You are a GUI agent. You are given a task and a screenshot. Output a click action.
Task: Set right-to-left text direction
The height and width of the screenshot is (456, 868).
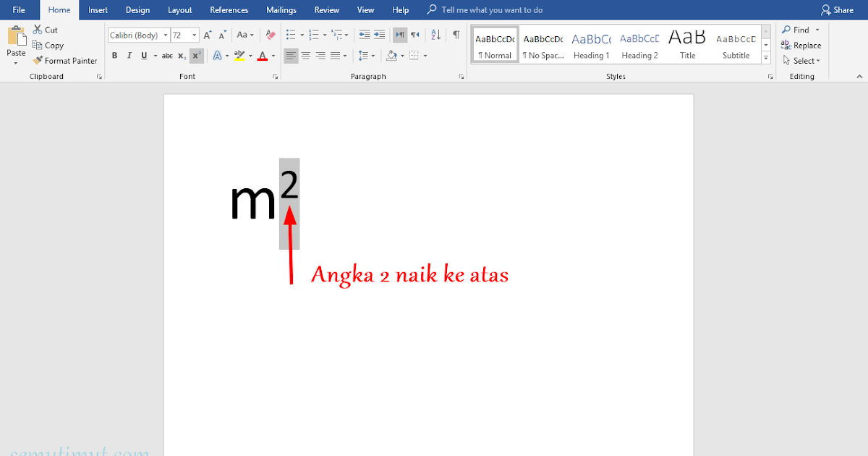click(x=415, y=35)
